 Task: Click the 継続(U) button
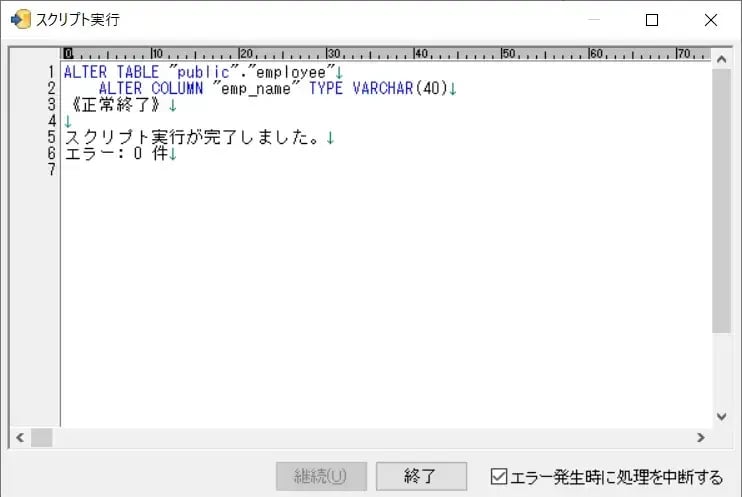pyautogui.click(x=321, y=476)
